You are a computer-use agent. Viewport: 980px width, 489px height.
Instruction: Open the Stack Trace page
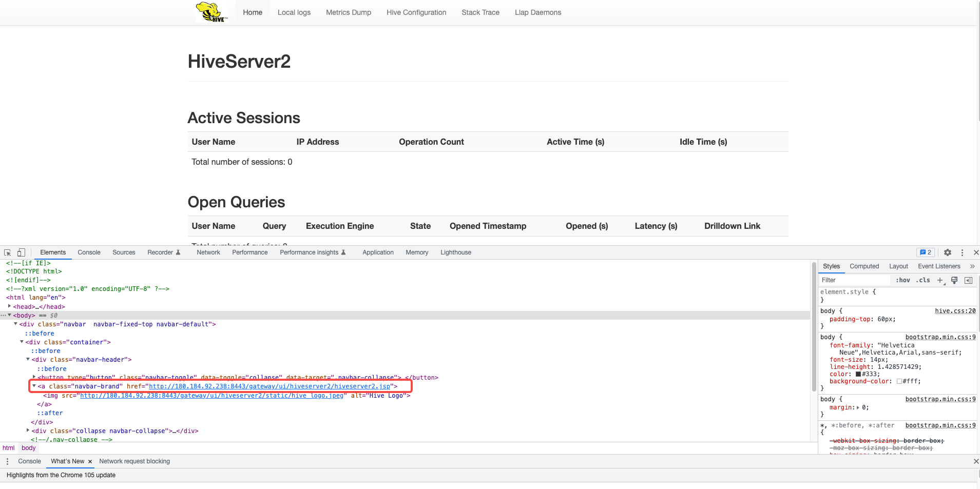(x=481, y=12)
